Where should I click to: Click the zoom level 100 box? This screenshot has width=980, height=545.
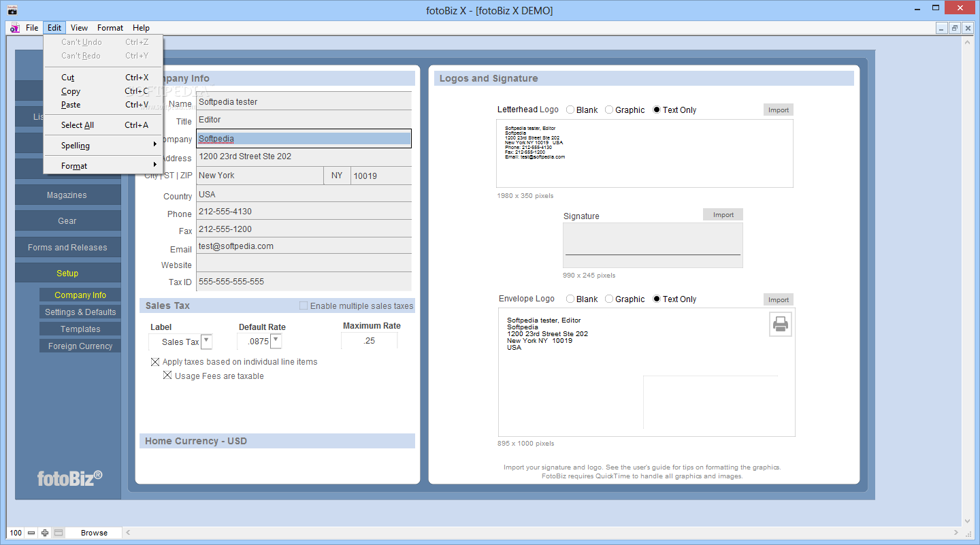[x=16, y=533]
